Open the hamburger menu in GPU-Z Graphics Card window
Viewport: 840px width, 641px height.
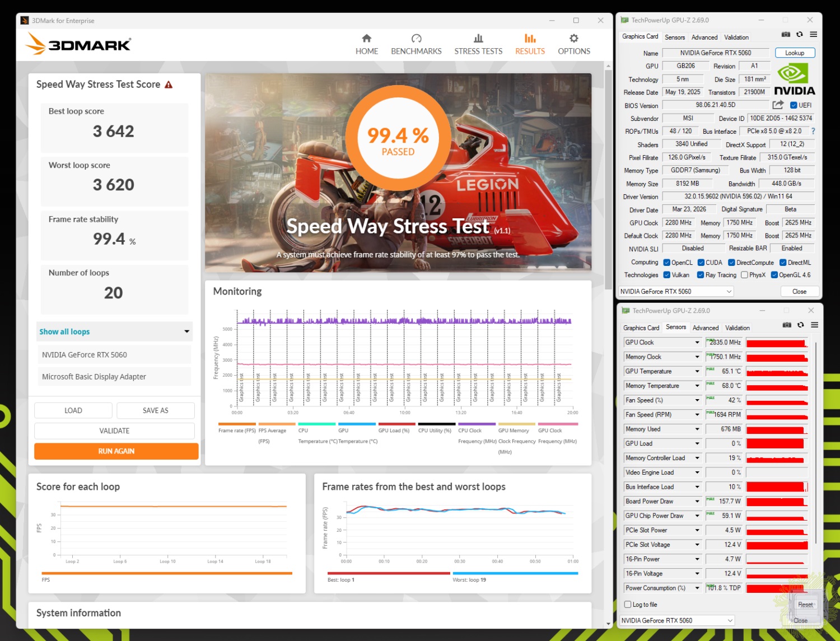(x=814, y=35)
